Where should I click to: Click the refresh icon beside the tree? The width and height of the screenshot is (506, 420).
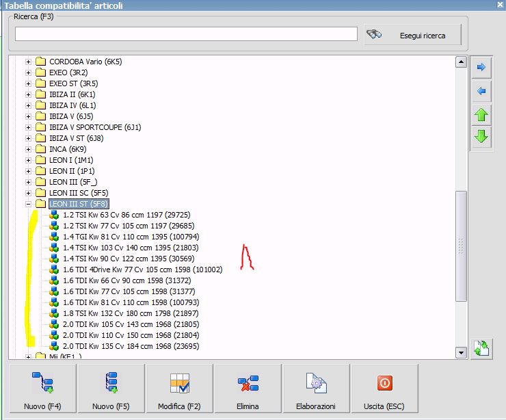(x=481, y=349)
